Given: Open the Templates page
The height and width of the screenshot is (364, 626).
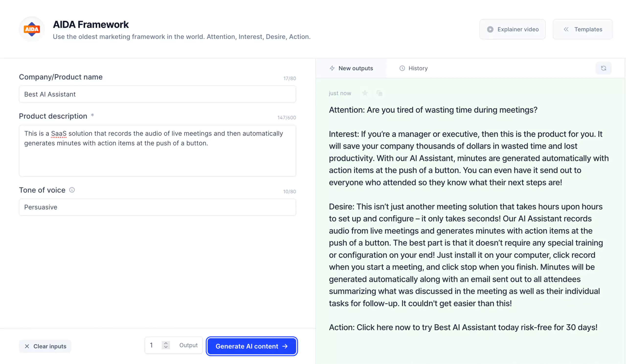Looking at the screenshot, I should pos(582,30).
